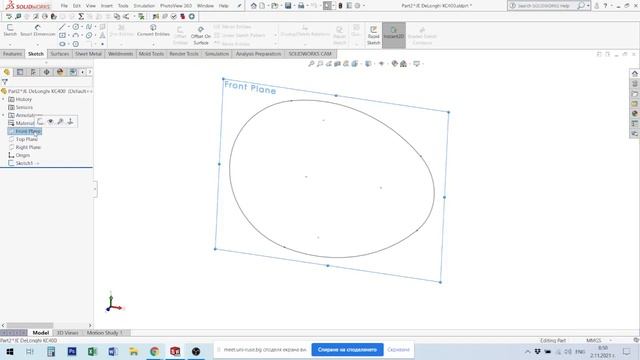This screenshot has height=360, width=640.
Task: Activate the Smart Dimension tool
Action: click(38, 30)
